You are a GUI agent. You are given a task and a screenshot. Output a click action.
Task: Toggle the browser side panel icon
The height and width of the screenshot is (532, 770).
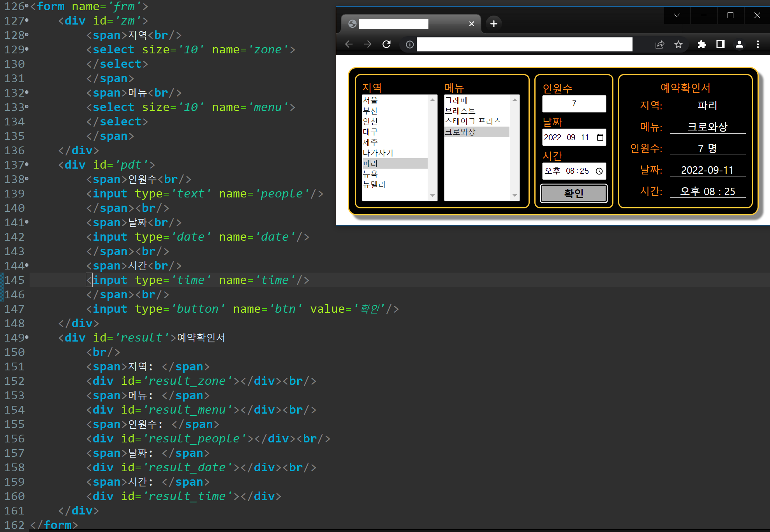[x=720, y=44]
